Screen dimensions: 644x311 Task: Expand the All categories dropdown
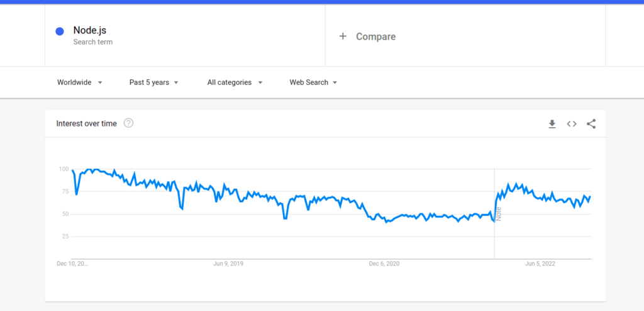(235, 82)
